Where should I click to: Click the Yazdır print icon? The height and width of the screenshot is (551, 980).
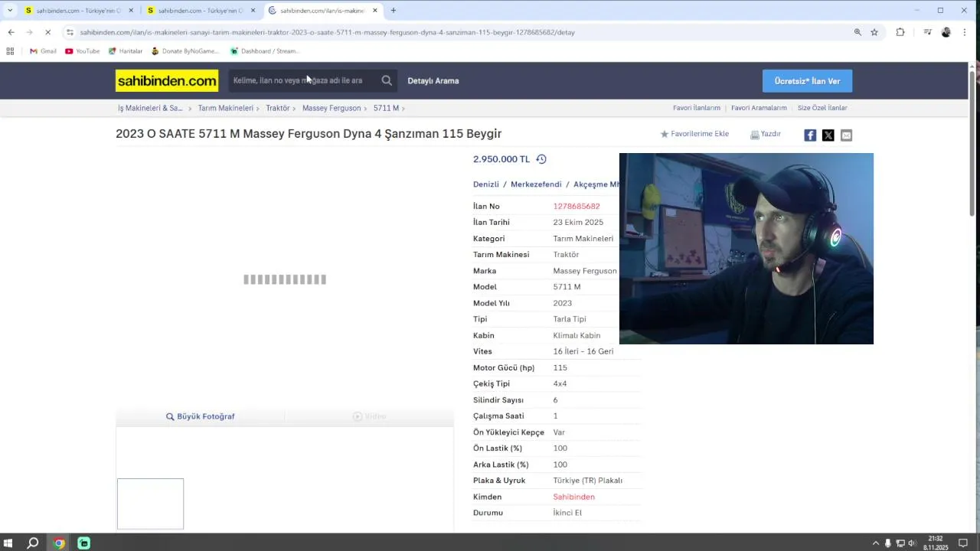tap(754, 135)
